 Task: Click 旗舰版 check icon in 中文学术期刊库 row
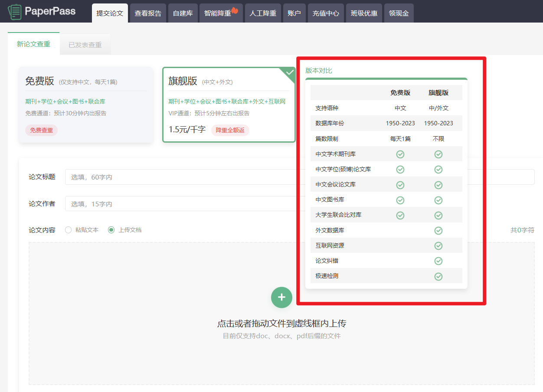(438, 154)
